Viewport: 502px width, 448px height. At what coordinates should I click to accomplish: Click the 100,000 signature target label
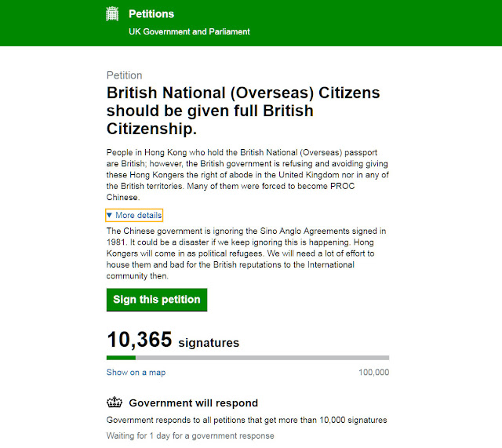373,373
